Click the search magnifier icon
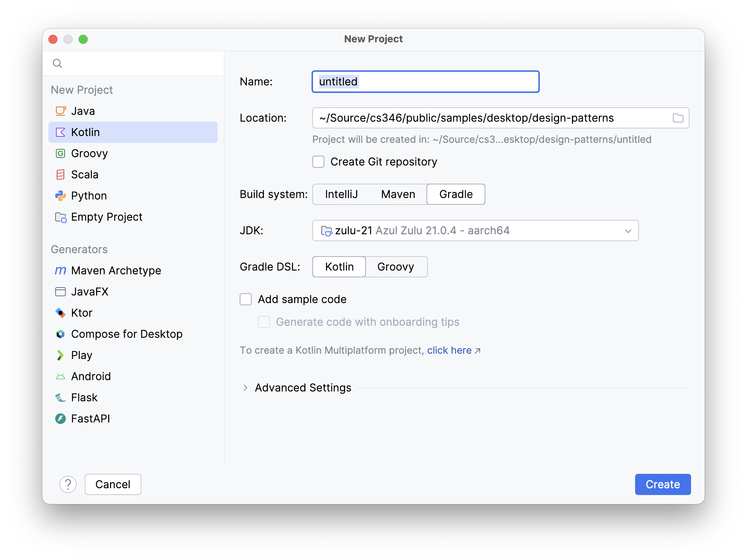This screenshot has width=747, height=560. coord(57,63)
